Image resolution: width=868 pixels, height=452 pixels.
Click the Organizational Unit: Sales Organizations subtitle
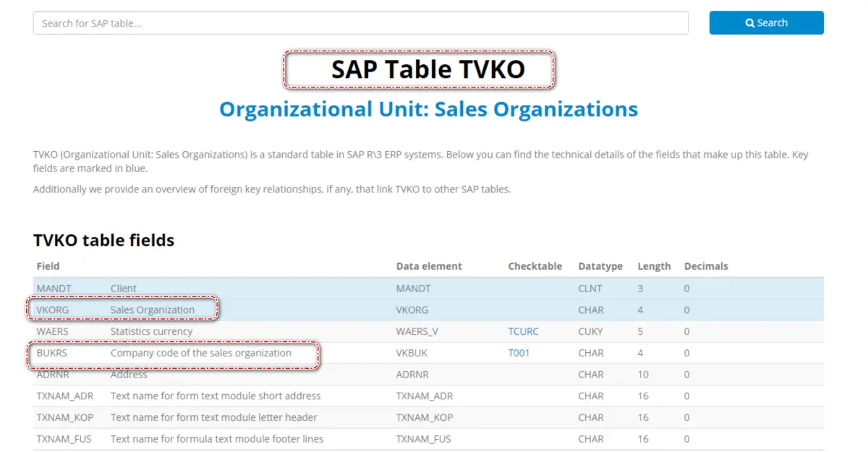[x=428, y=108]
